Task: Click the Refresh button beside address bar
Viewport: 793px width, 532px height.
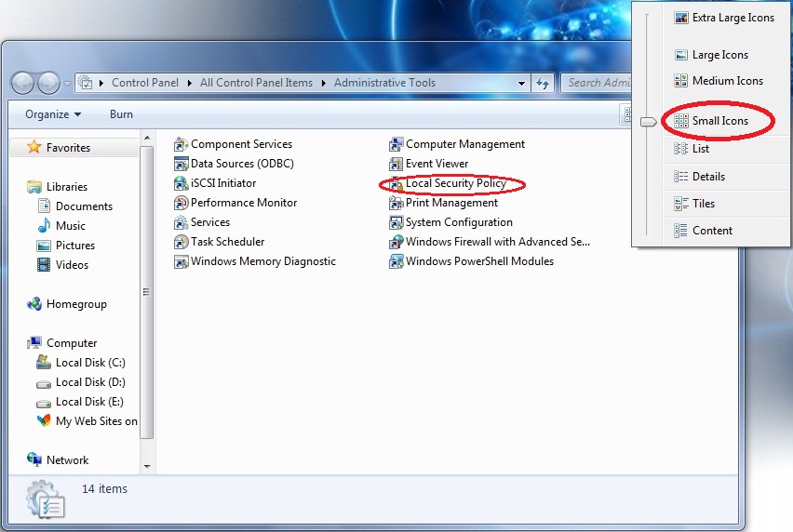Action: click(543, 83)
